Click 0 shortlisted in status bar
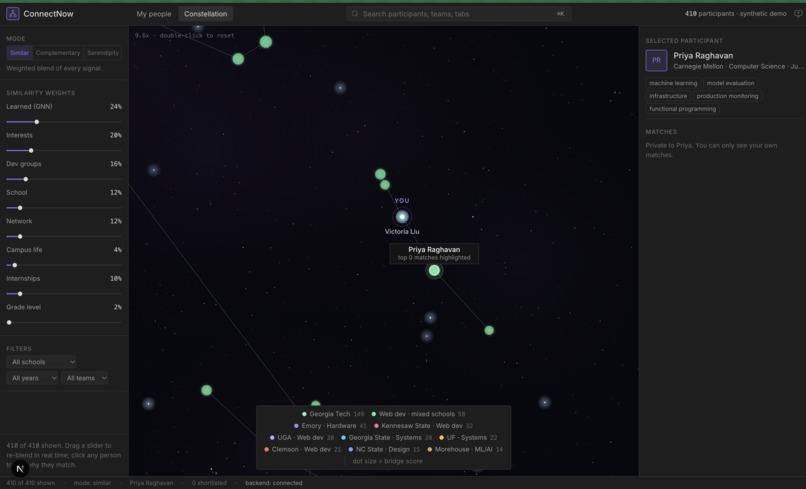 point(209,483)
